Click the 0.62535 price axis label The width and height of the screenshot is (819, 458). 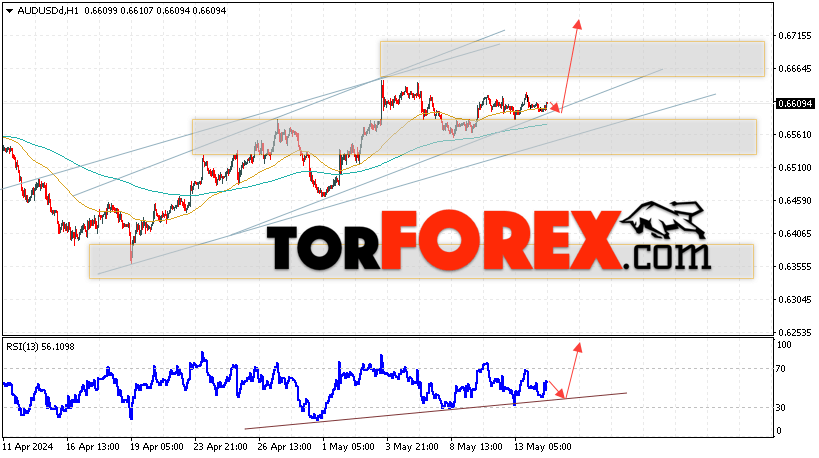[795, 333]
